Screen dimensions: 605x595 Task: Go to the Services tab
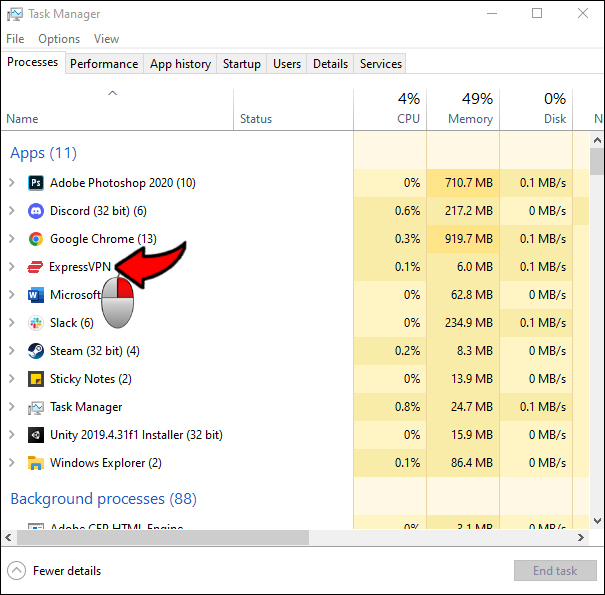pos(380,64)
